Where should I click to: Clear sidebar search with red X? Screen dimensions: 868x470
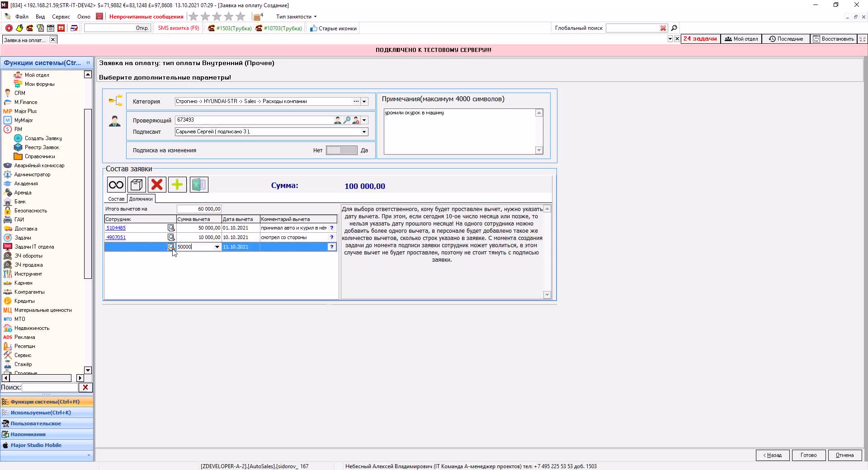click(x=85, y=387)
